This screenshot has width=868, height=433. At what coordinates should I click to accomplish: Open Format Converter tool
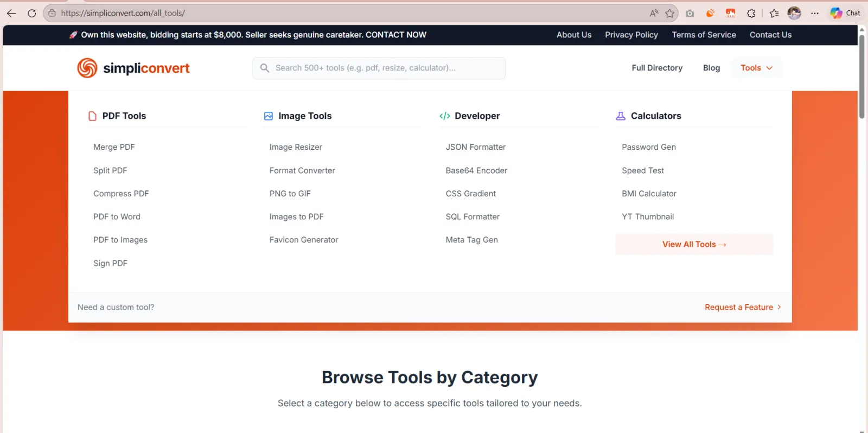[x=302, y=170]
